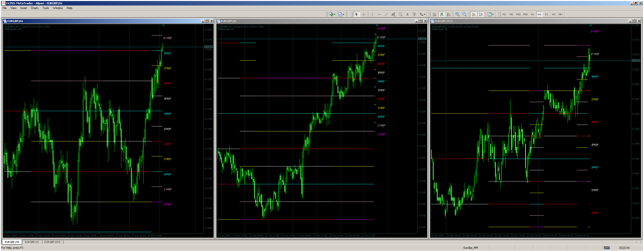This screenshot has height=251, width=644.
Task: Expand the Profiles dropdown arrow
Action: (x=344, y=14)
